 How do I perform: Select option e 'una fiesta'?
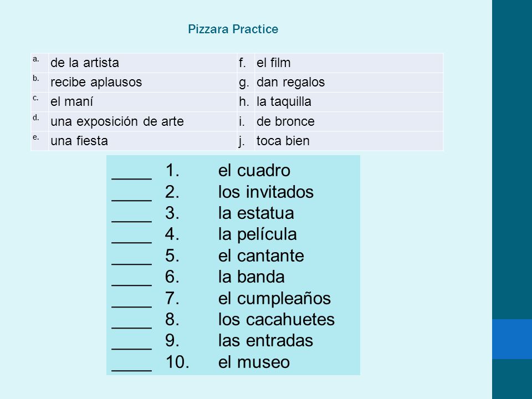142,141
